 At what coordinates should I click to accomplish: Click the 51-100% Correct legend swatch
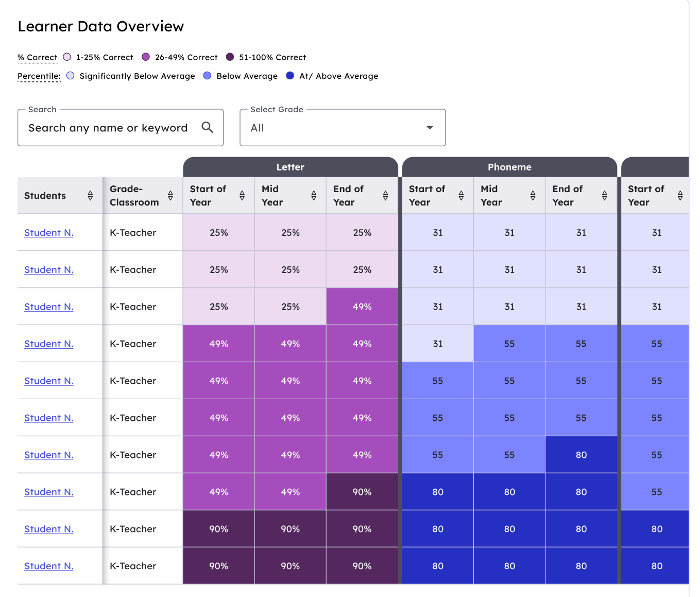click(x=230, y=57)
